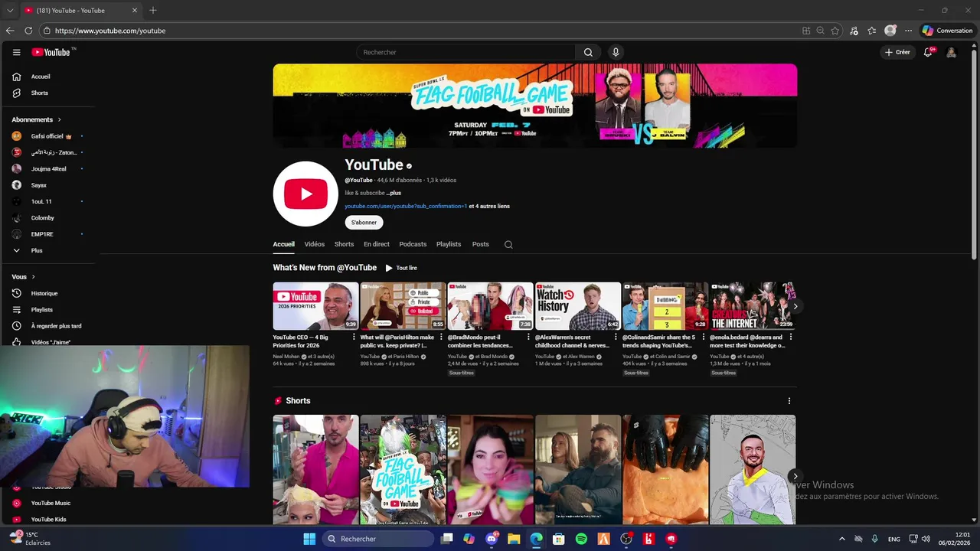Switch to the Vidéos channel tab

click(x=314, y=244)
